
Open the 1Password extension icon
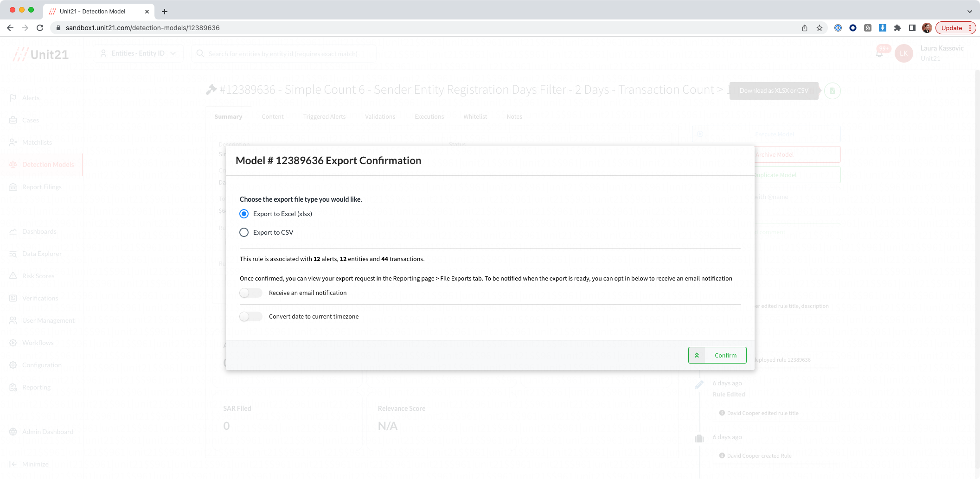(838, 28)
